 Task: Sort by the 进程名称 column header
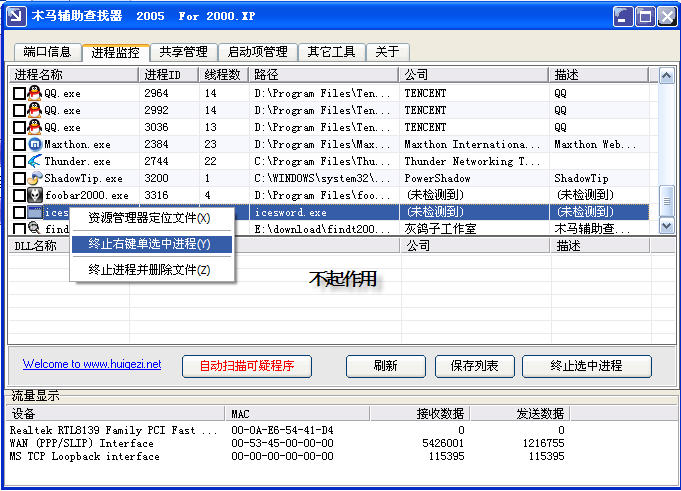click(x=74, y=75)
